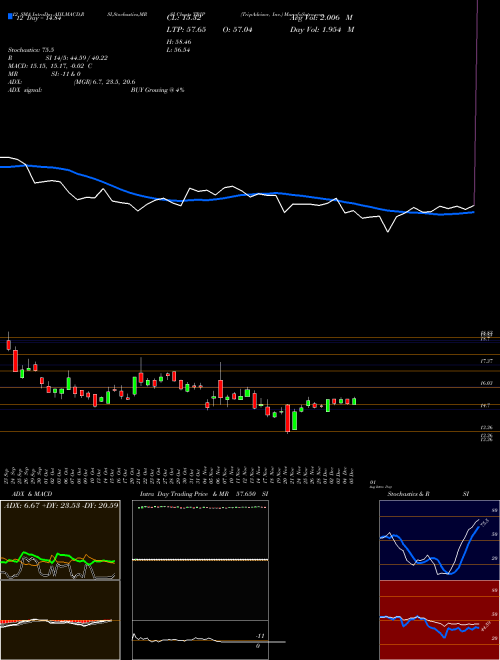Click the 'BUY Growing @ 4%' signal
The height and width of the screenshot is (660, 500).
tap(157, 90)
